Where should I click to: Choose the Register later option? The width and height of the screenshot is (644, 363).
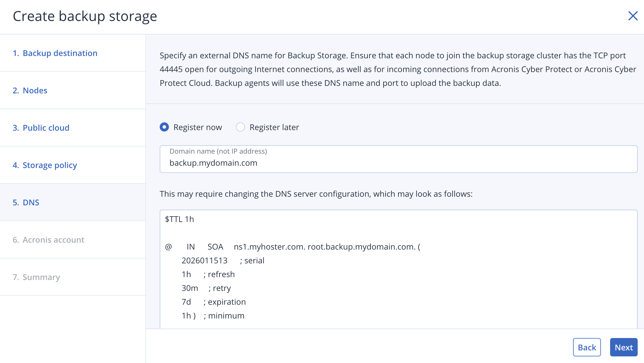240,127
